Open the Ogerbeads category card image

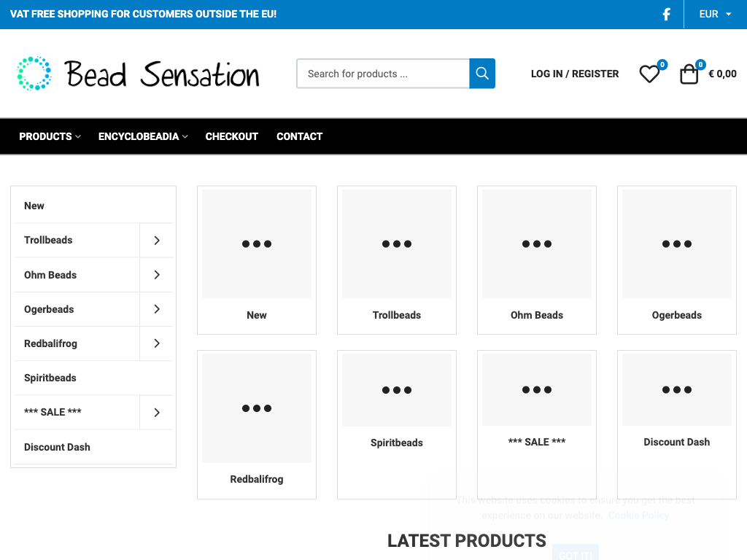[677, 244]
